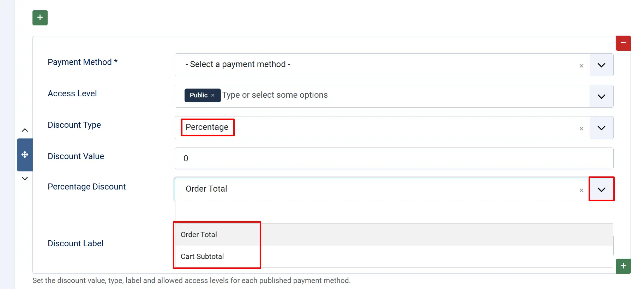The height and width of the screenshot is (289, 644).
Task: Click into the Discount Value field
Action: click(394, 158)
